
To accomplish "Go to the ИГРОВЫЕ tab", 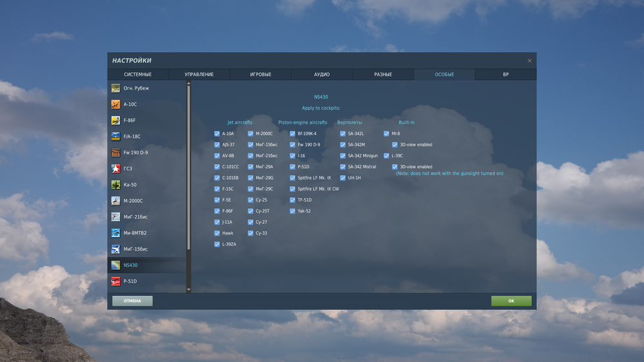I will point(260,74).
